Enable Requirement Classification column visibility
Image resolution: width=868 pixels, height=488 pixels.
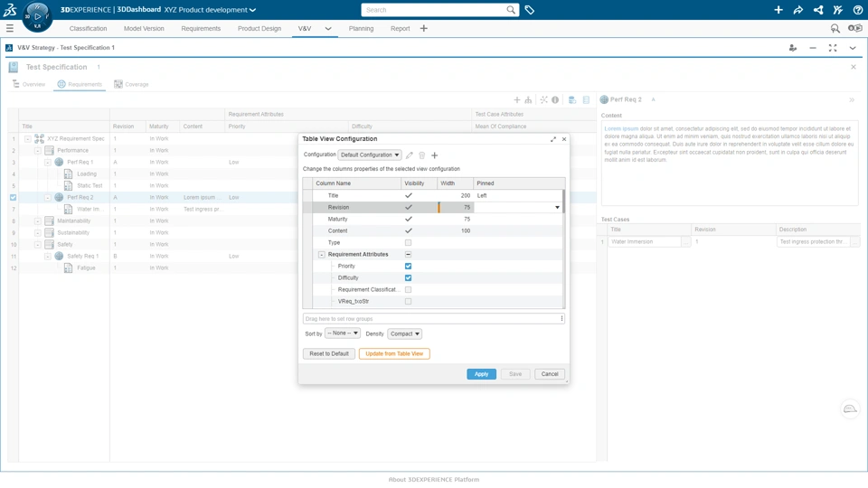408,289
